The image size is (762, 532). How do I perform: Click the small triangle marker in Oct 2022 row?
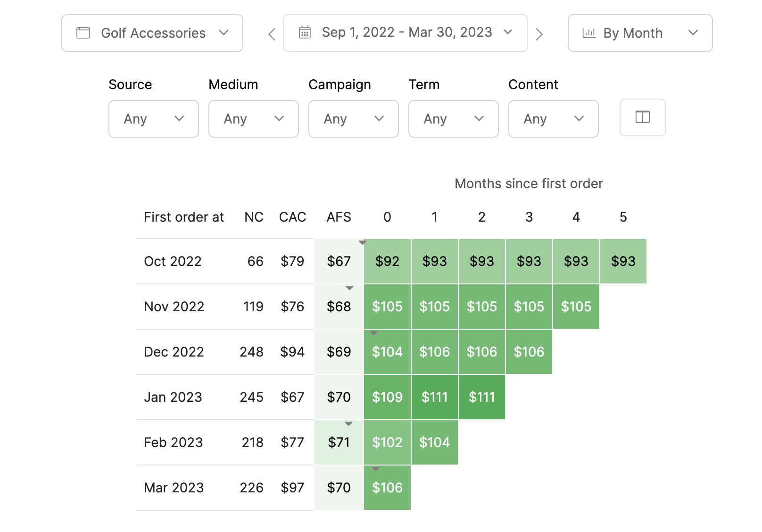(x=363, y=242)
